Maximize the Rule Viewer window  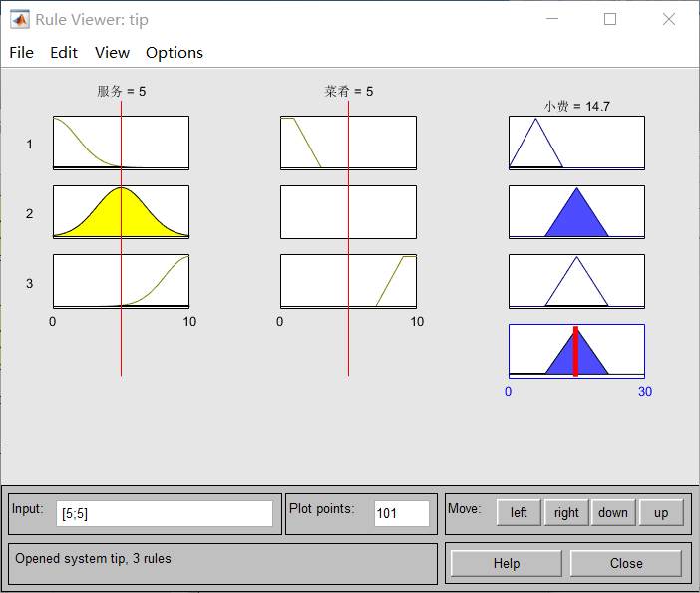tap(610, 19)
